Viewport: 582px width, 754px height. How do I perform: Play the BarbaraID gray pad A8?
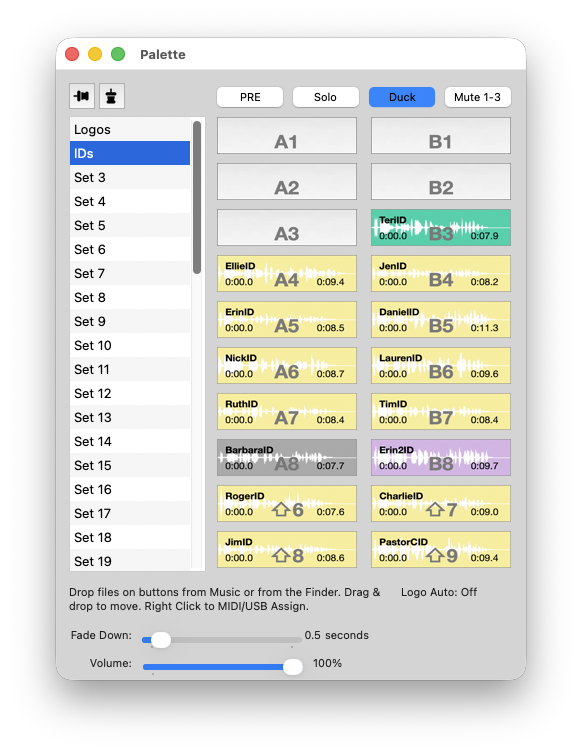pyautogui.click(x=287, y=457)
